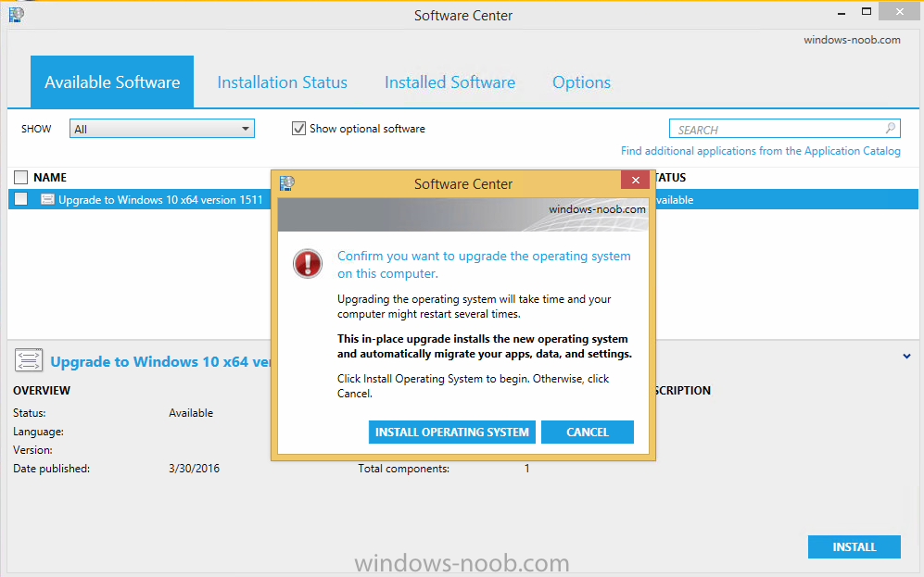This screenshot has width=924, height=577.
Task: Click main window Software Center app icon
Action: click(x=17, y=14)
